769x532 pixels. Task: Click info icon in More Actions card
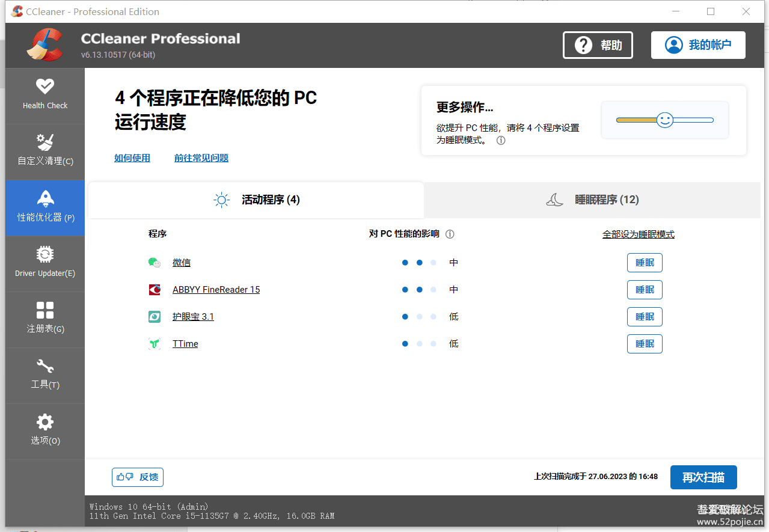[x=501, y=140]
